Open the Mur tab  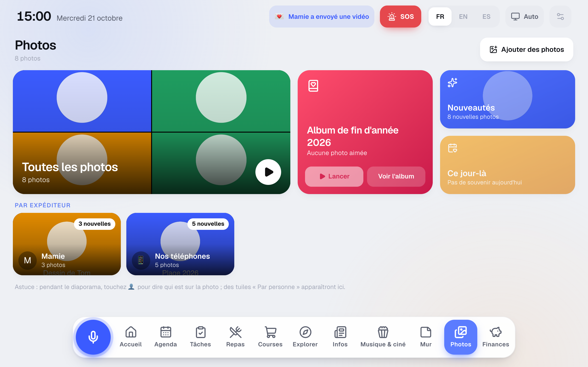click(x=426, y=337)
